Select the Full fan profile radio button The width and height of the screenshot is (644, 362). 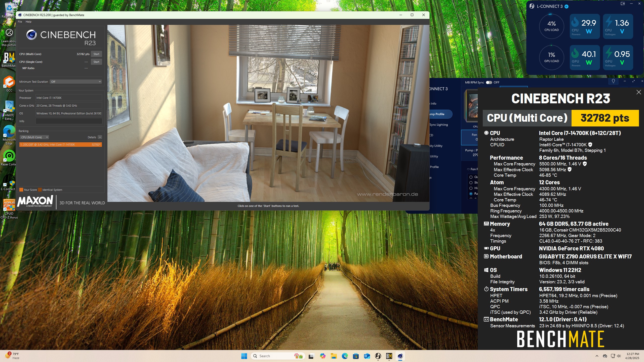pos(471,194)
